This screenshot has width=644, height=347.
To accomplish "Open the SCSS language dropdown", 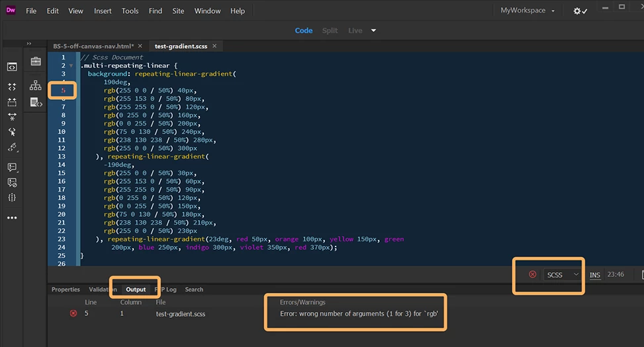I will pyautogui.click(x=563, y=275).
